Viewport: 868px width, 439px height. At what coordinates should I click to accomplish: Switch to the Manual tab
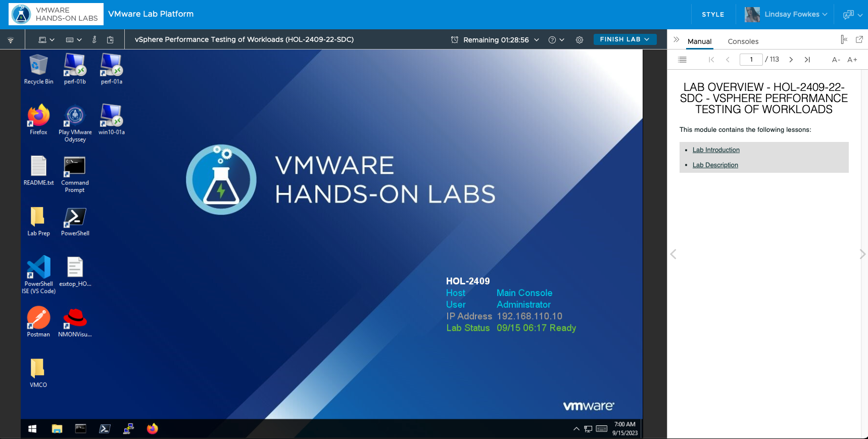pos(700,41)
